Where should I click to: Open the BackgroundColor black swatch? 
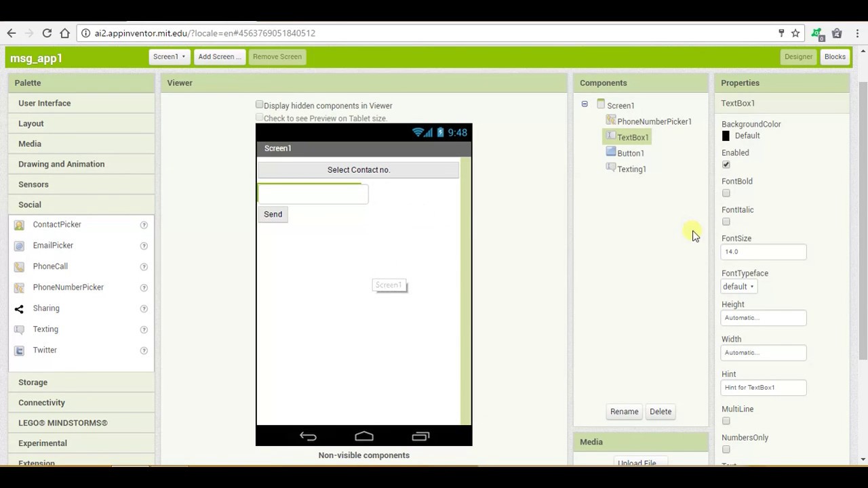pos(726,136)
